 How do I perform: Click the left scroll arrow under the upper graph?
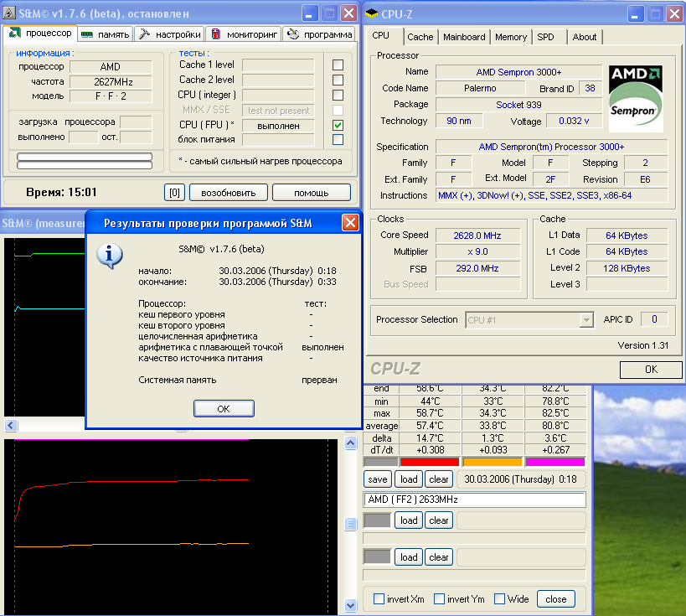click(x=11, y=425)
